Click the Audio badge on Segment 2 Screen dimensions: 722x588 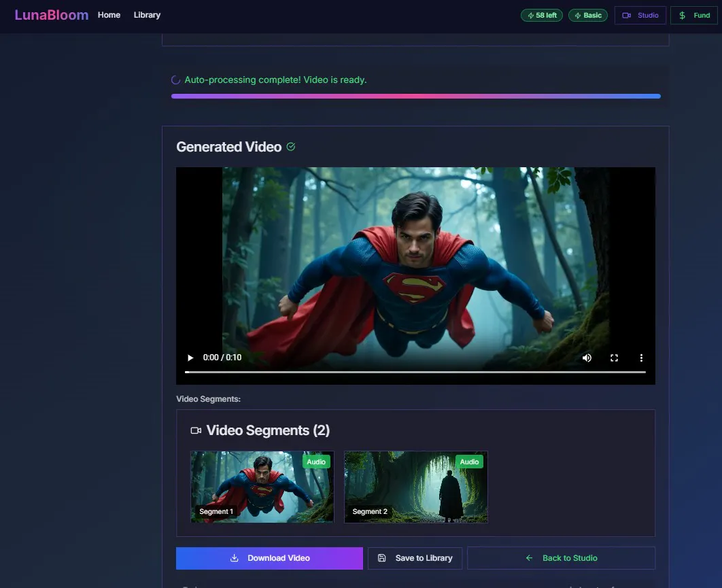pos(469,462)
